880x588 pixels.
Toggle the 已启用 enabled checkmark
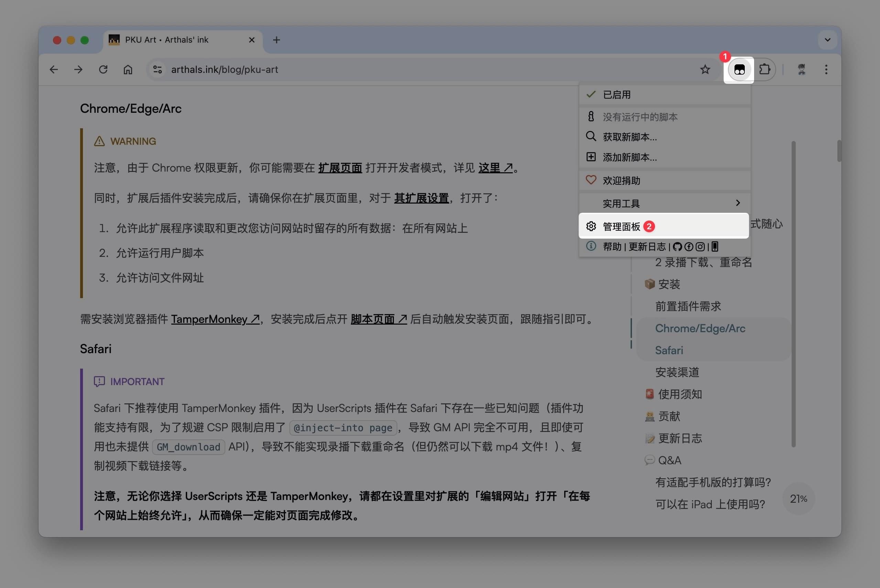pos(617,95)
